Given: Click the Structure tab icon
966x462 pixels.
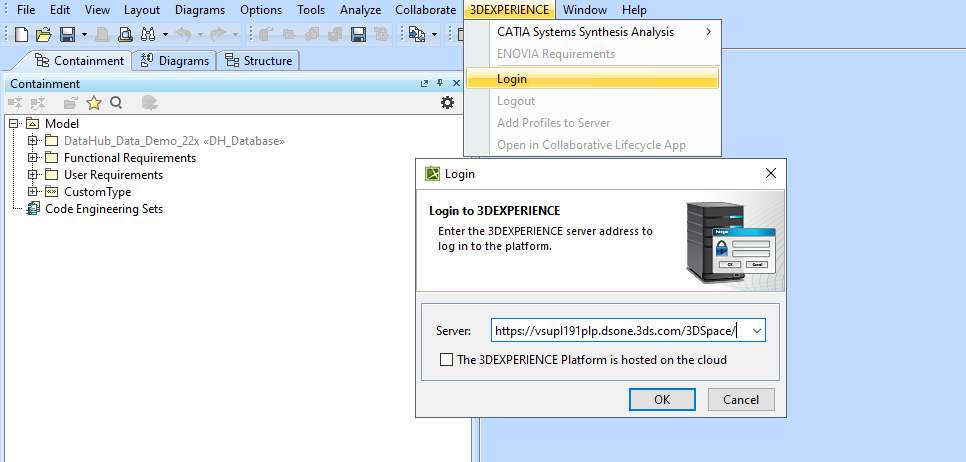Looking at the screenshot, I should [x=232, y=60].
